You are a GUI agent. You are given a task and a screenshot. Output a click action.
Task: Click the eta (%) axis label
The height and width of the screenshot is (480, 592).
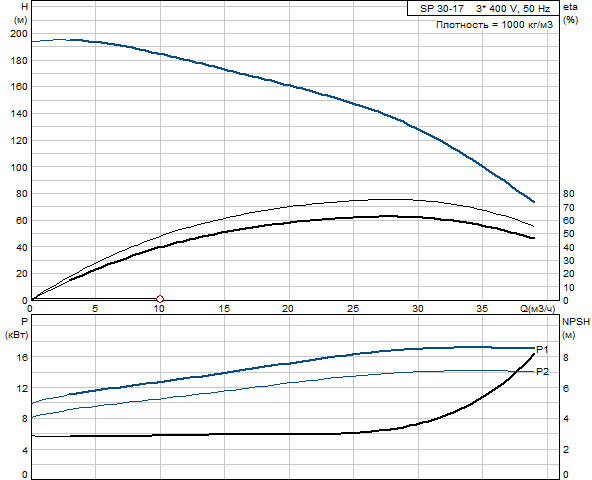coord(570,13)
